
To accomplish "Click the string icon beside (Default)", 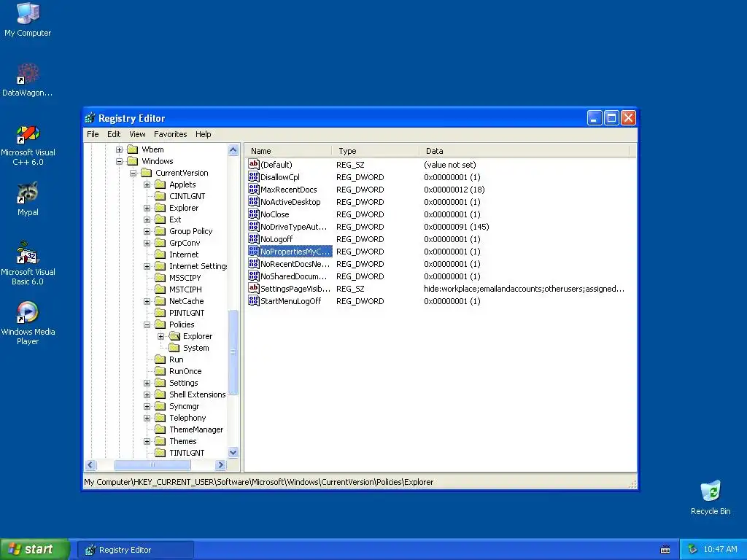I will [253, 164].
